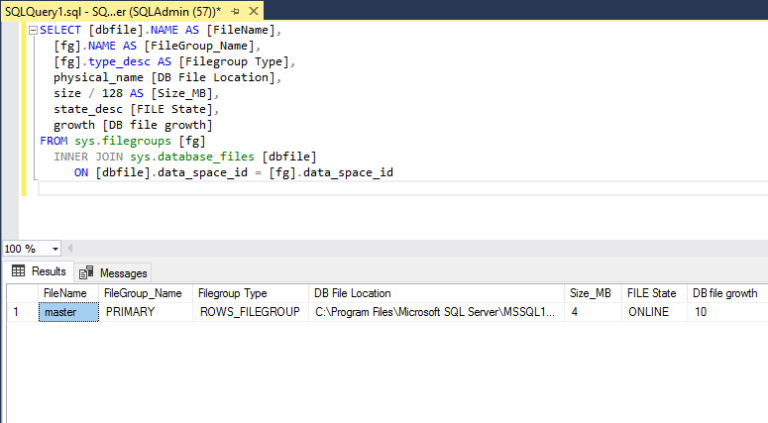Switch to the Messages tab
The image size is (768, 423).
[x=113, y=273]
